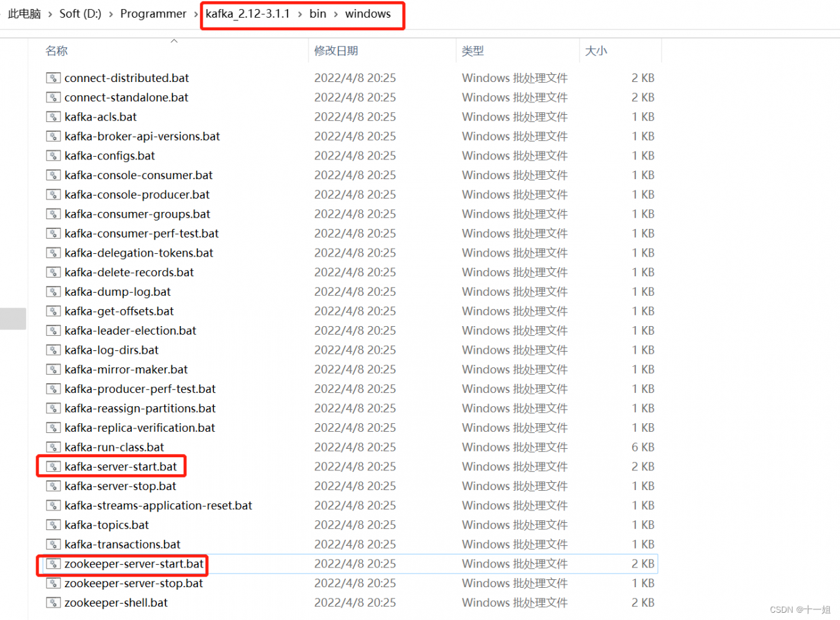Select the file name kafka-console-consumer.bat
840x620 pixels.
[x=138, y=175]
